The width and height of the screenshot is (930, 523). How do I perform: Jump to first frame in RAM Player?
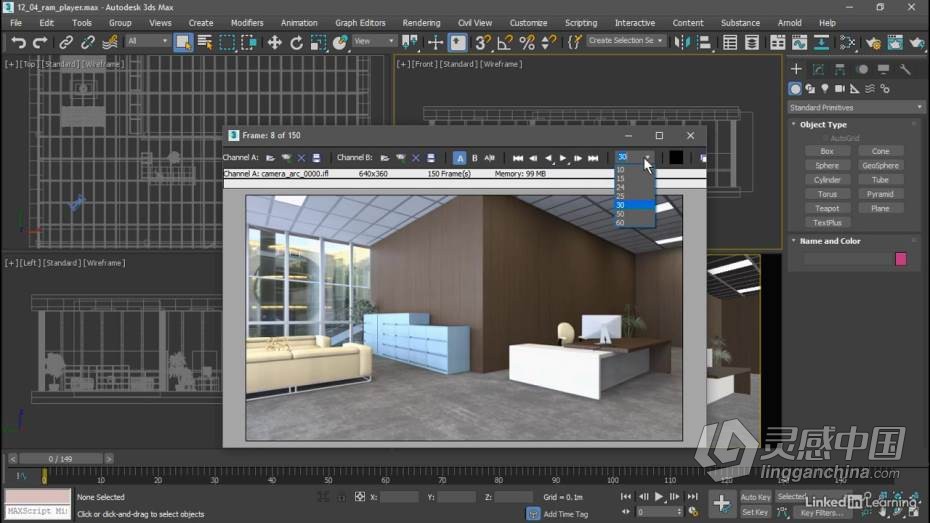pyautogui.click(x=518, y=158)
